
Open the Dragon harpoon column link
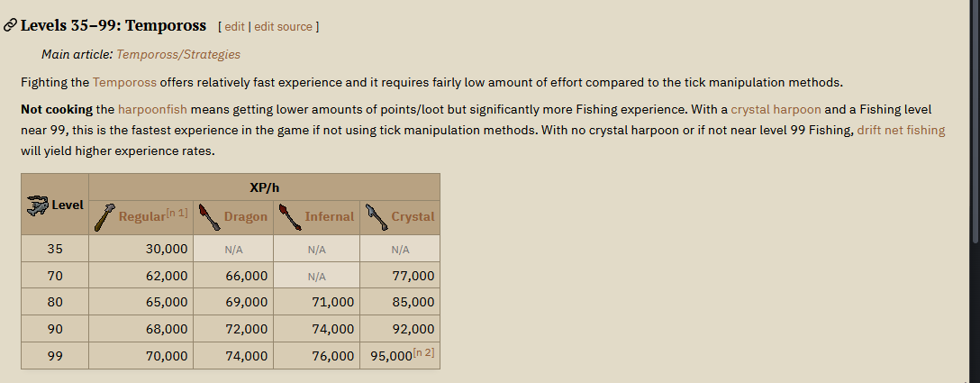246,216
